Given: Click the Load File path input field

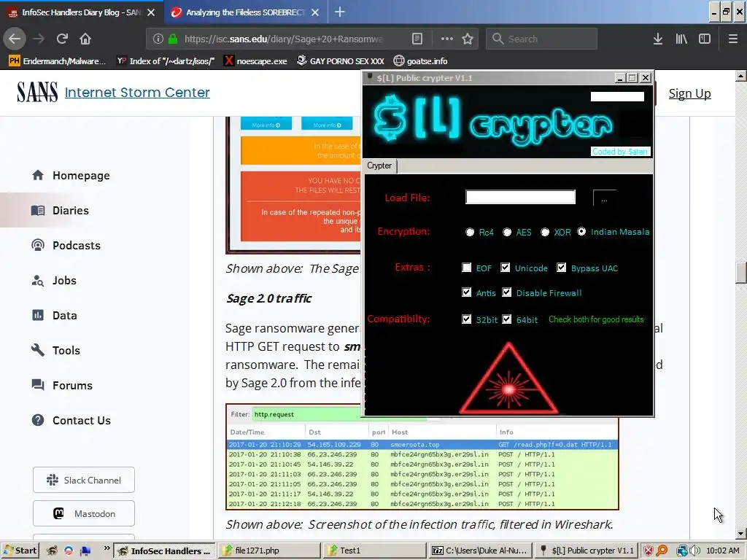Looking at the screenshot, I should [x=520, y=197].
